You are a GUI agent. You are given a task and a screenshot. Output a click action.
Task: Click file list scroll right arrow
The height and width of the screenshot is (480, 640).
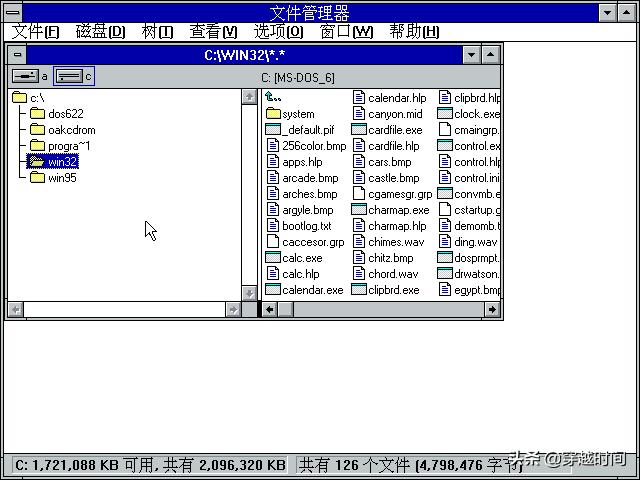tap(492, 309)
